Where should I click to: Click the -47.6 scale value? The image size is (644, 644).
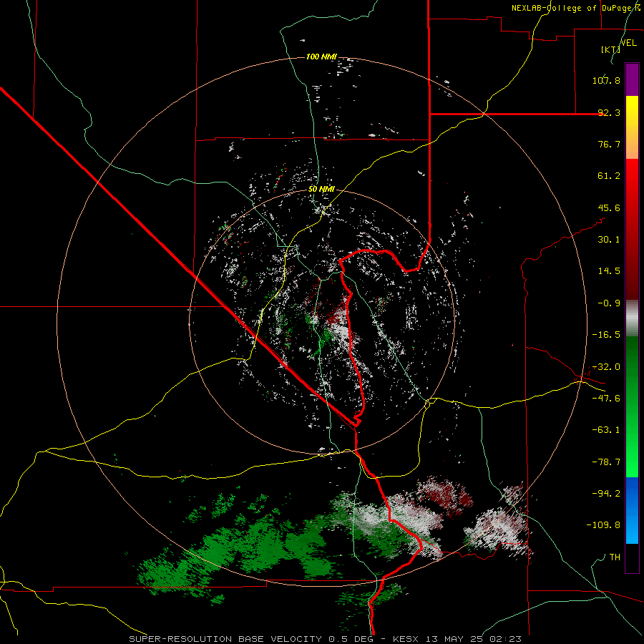(x=606, y=399)
